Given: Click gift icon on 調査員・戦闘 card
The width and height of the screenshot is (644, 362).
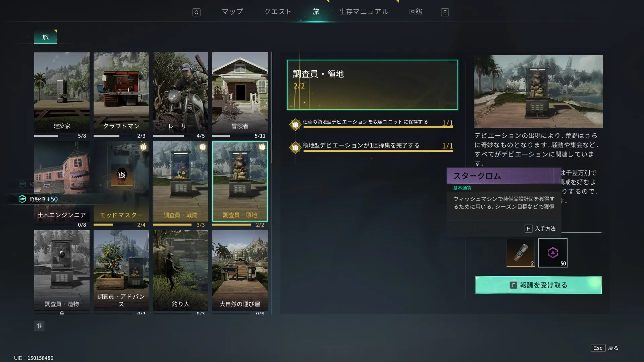Looking at the screenshot, I should (203, 147).
